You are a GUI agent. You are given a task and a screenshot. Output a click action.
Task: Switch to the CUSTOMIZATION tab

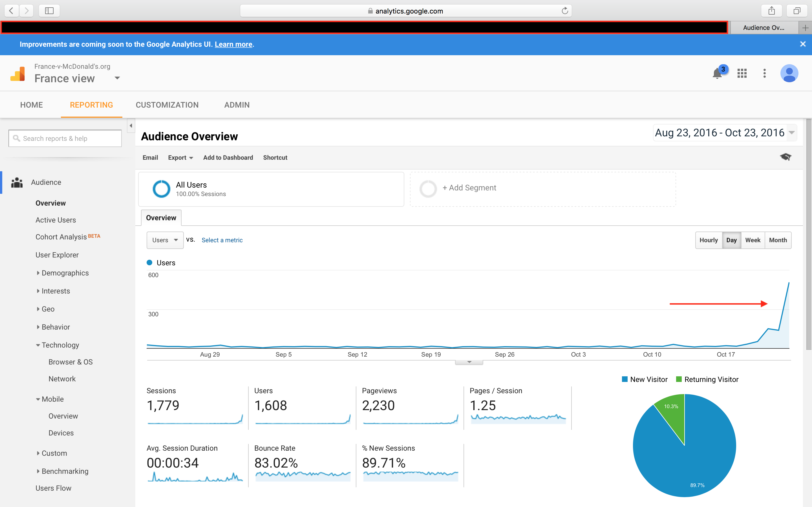pos(167,104)
